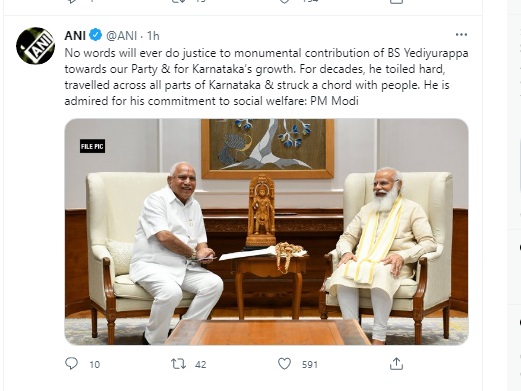Open the ANI profile picture avatar
The width and height of the screenshot is (521, 391).
pyautogui.click(x=35, y=46)
